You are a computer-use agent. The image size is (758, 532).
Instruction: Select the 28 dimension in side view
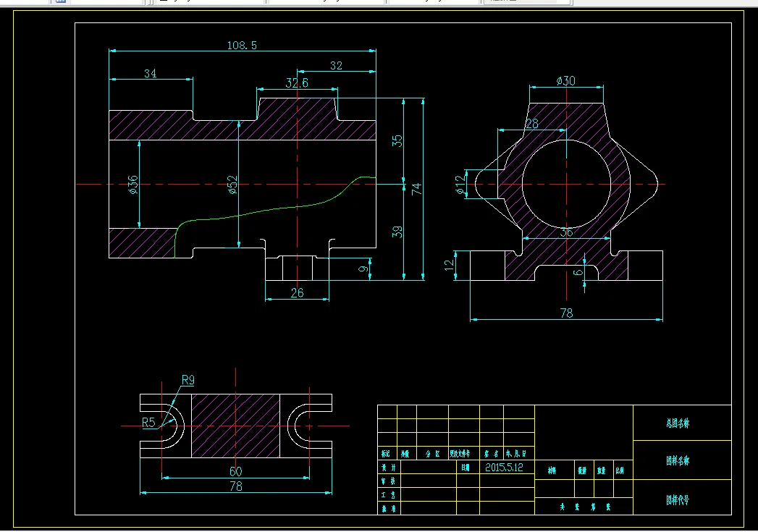pos(532,124)
